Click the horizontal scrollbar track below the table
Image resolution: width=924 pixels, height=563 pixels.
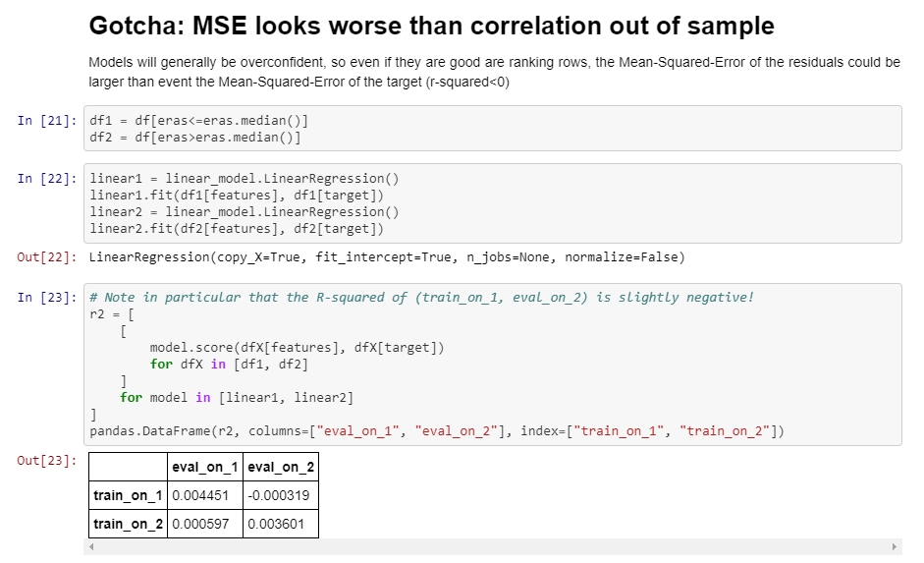(491, 546)
